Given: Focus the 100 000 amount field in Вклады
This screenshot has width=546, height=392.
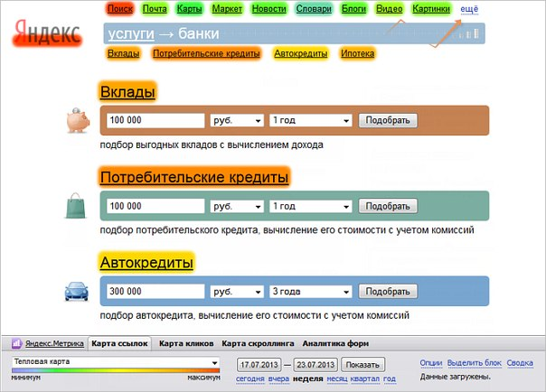Looking at the screenshot, I should click(155, 120).
